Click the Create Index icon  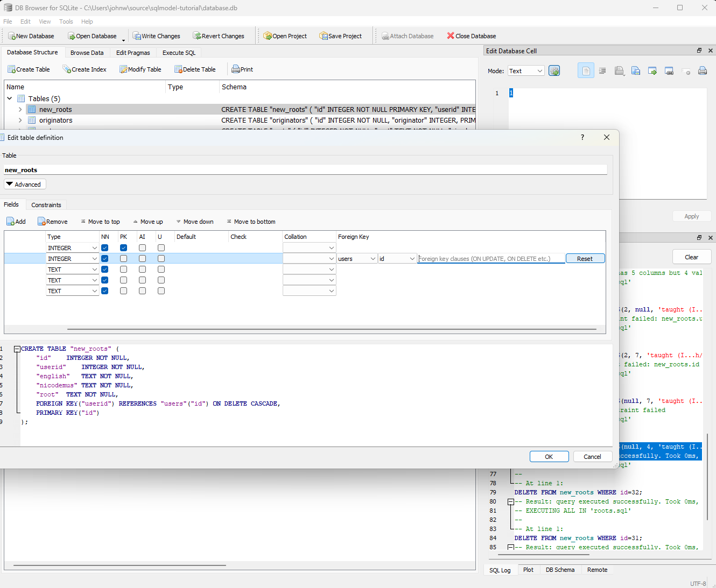(67, 69)
